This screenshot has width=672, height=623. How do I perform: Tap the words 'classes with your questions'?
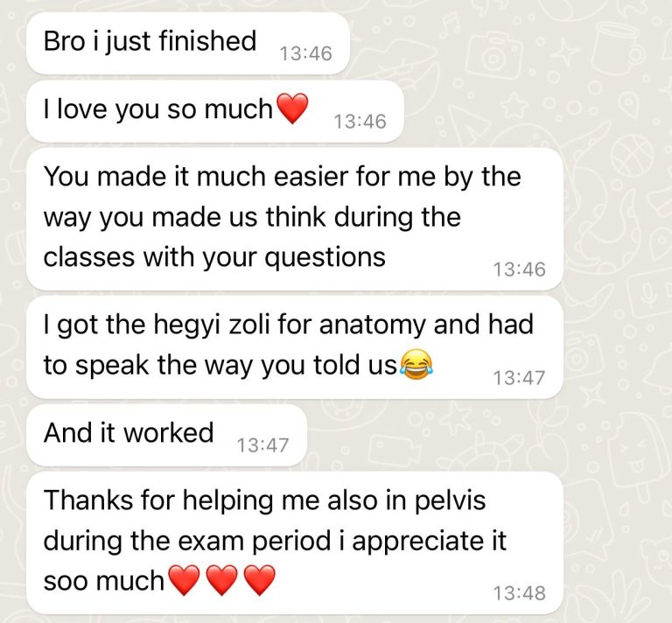[x=214, y=258]
